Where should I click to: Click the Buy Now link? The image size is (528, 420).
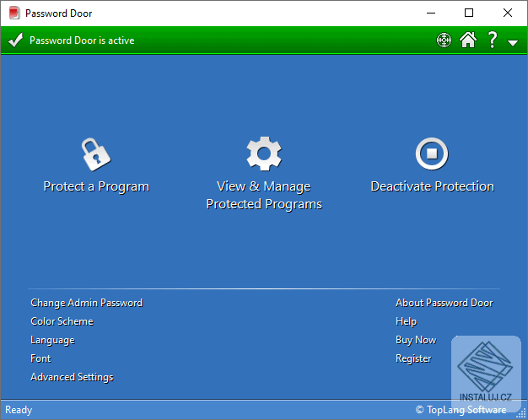(x=416, y=340)
